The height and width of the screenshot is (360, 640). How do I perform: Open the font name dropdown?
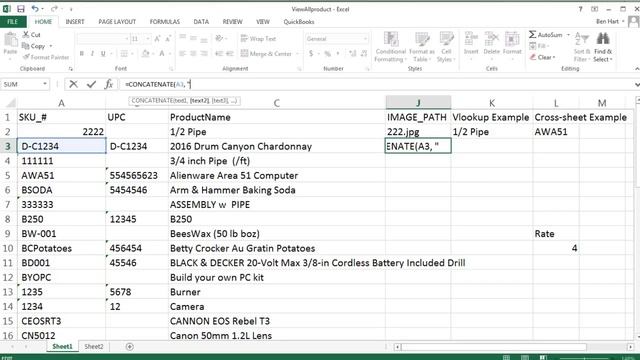(x=127, y=39)
